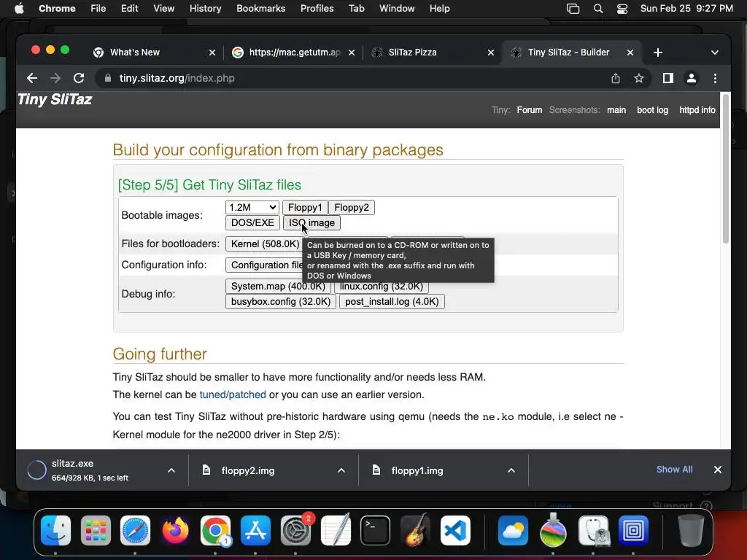Close the downloads bar
This screenshot has width=747, height=560.
(x=718, y=470)
